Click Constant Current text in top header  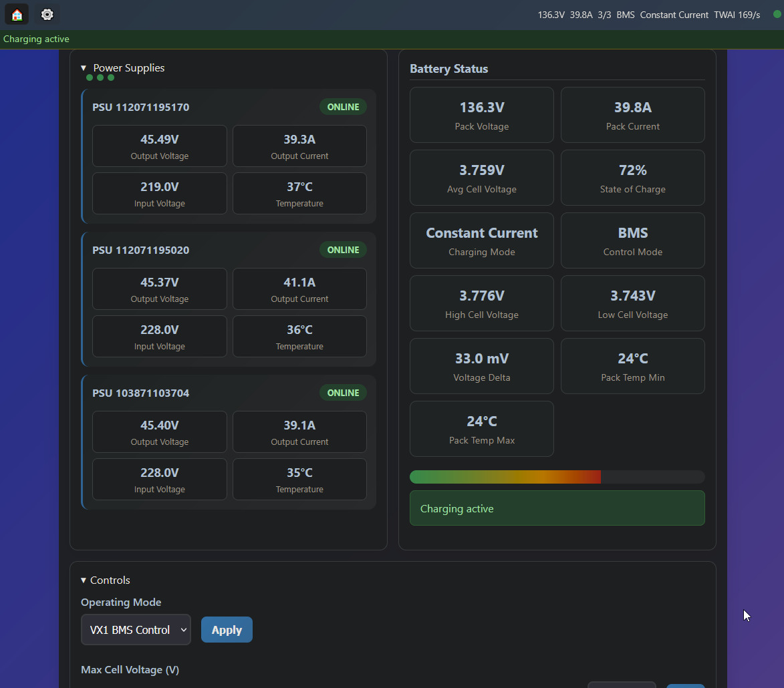pyautogui.click(x=674, y=15)
